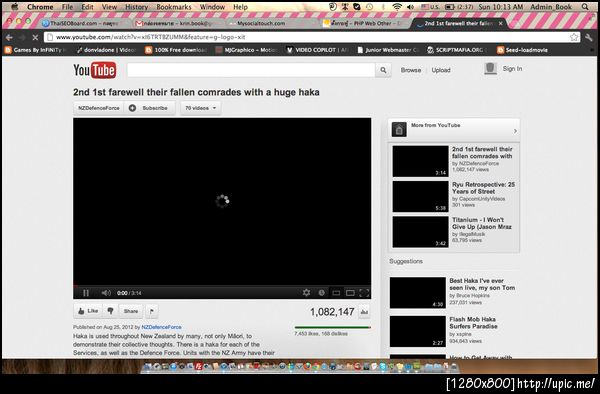Focus the YouTube search field
Viewport: 600px width, 394px height.
click(251, 70)
